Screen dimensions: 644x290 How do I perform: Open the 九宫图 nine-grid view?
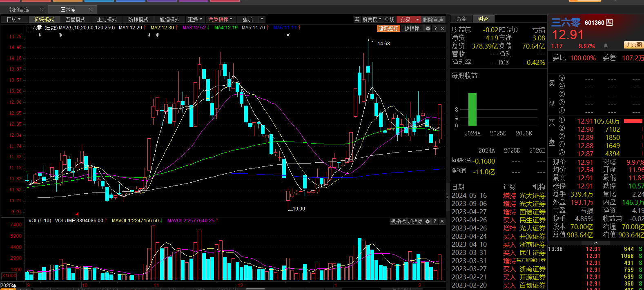pyautogui.click(x=633, y=45)
